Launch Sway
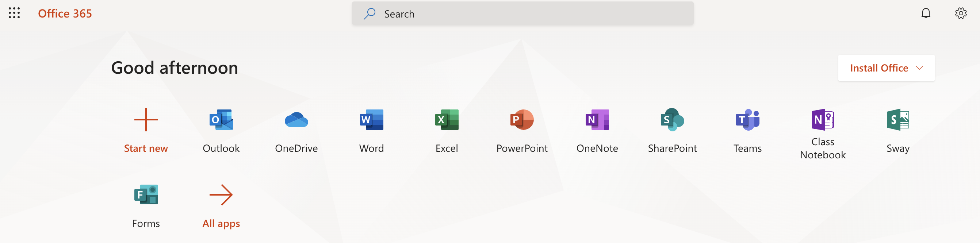This screenshot has width=980, height=243. tap(898, 132)
